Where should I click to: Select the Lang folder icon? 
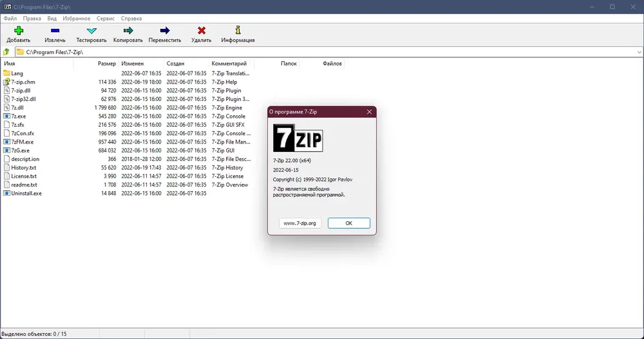pos(6,73)
